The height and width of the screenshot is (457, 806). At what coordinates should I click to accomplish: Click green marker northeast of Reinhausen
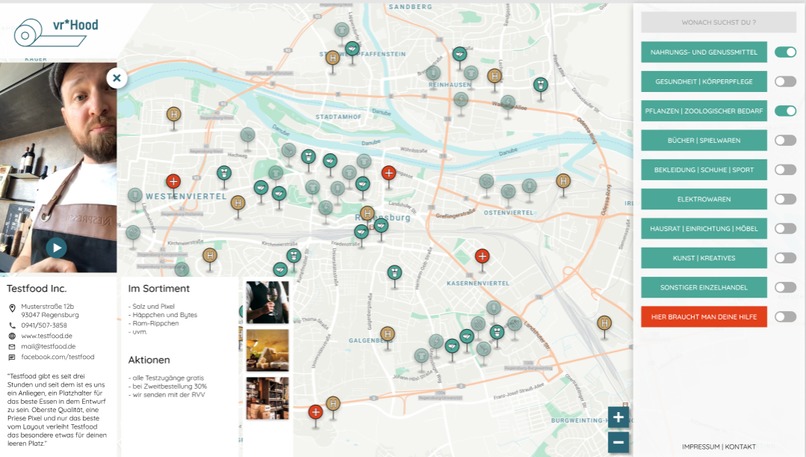pyautogui.click(x=540, y=84)
